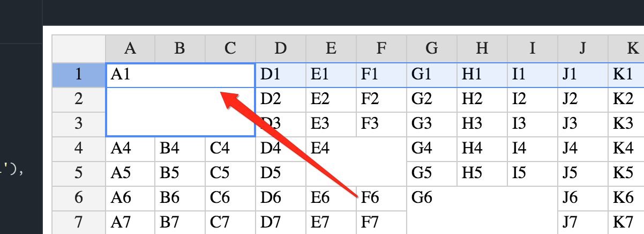
Task: Select merged cell G6
Action: point(483,211)
